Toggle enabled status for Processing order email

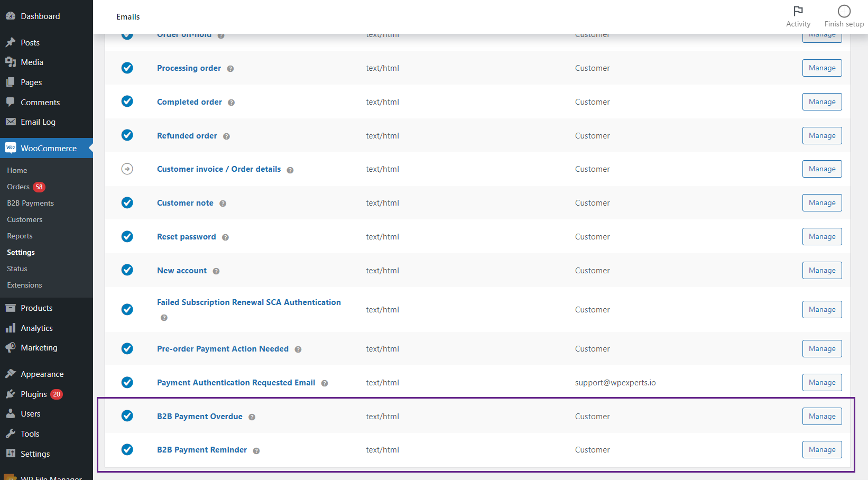pyautogui.click(x=127, y=68)
